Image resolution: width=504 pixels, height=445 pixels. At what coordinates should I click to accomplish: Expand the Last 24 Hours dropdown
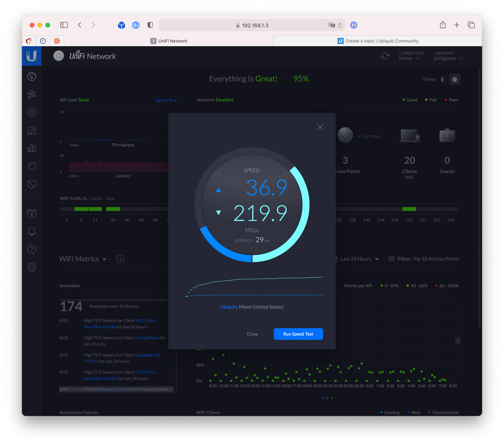click(x=359, y=259)
